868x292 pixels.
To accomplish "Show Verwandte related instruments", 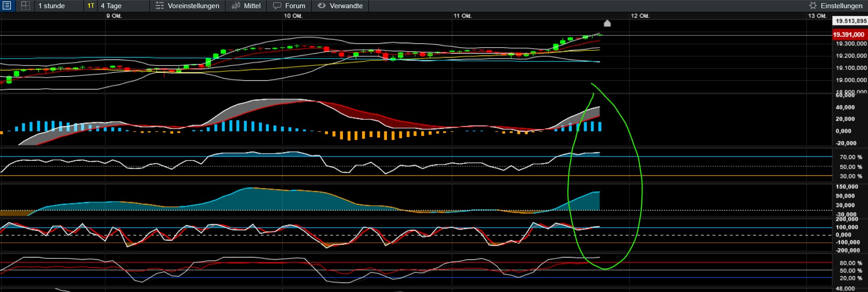I will point(346,6).
